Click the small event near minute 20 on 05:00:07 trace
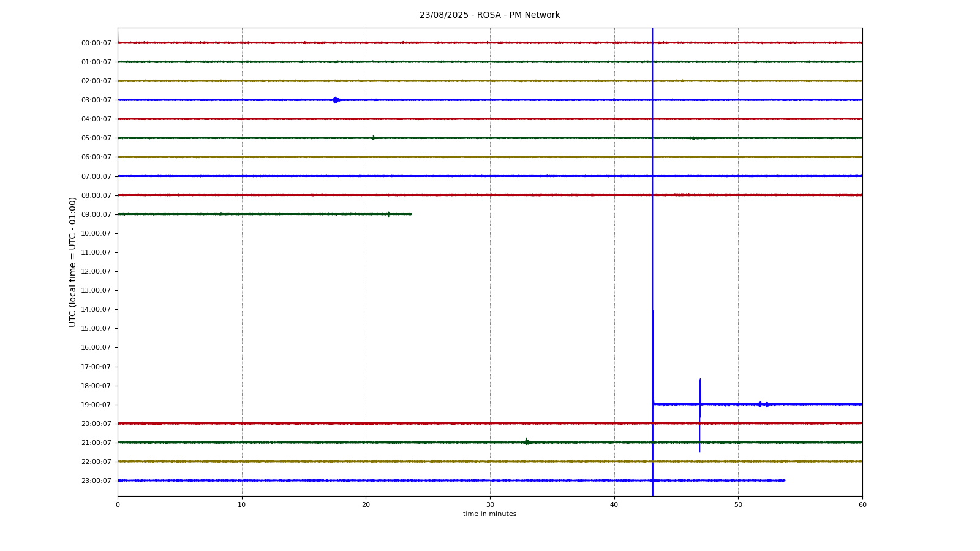The image size is (980, 551). coord(373,138)
